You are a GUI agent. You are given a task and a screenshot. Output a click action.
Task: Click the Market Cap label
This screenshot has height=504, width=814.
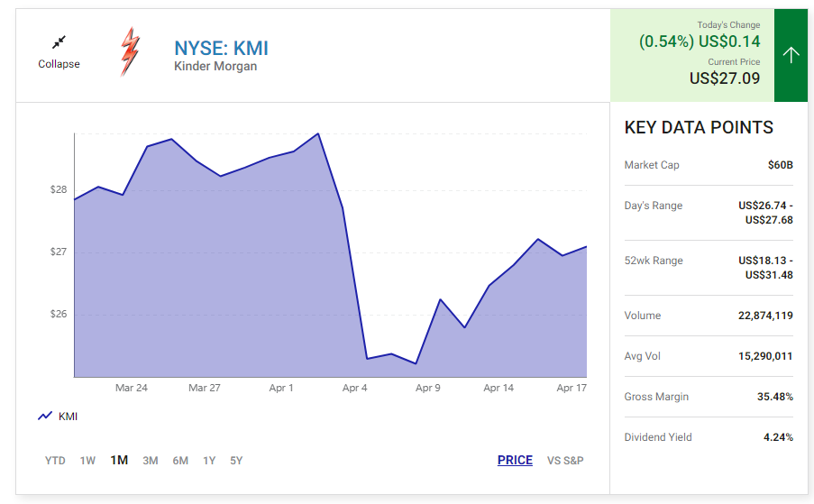[x=652, y=165]
